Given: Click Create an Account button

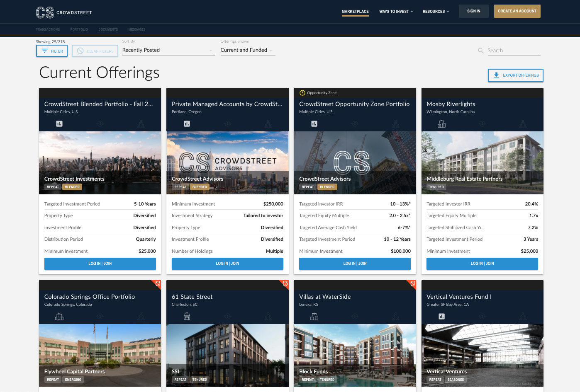Looking at the screenshot, I should tap(517, 11).
